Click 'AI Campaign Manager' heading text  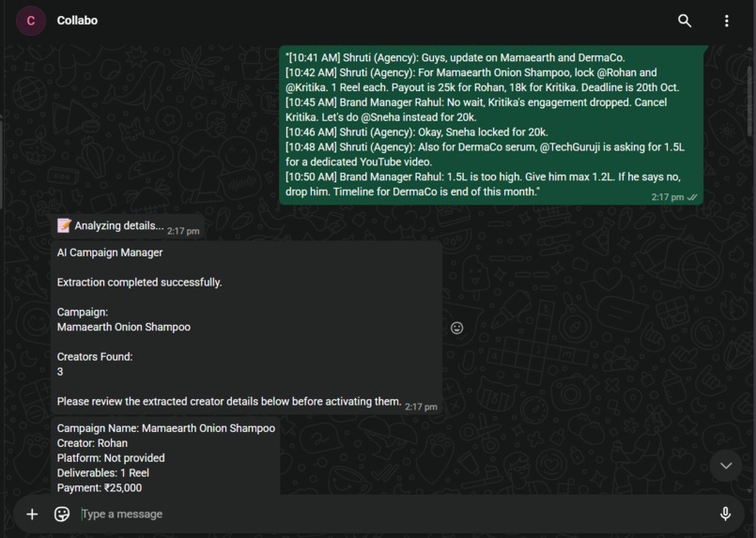tap(110, 253)
